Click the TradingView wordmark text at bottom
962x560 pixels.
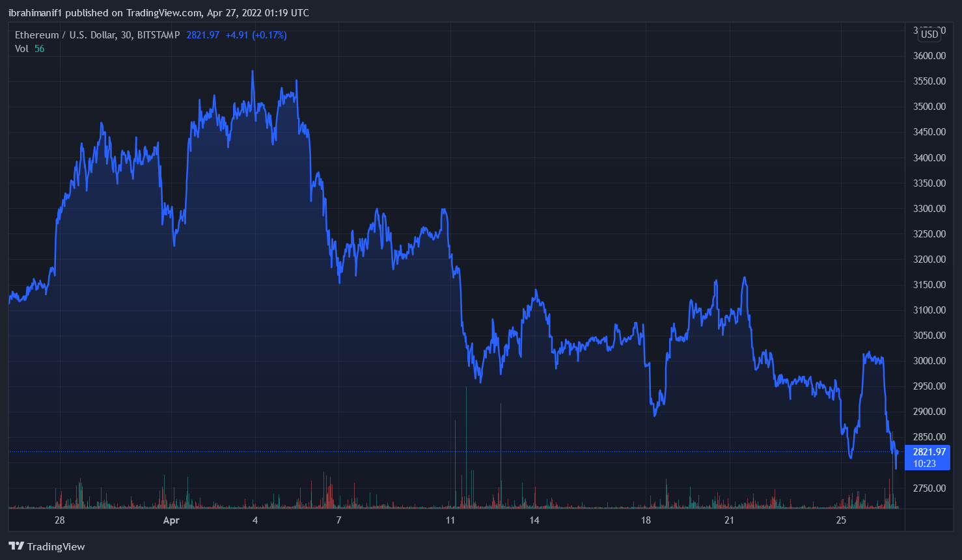[56, 547]
